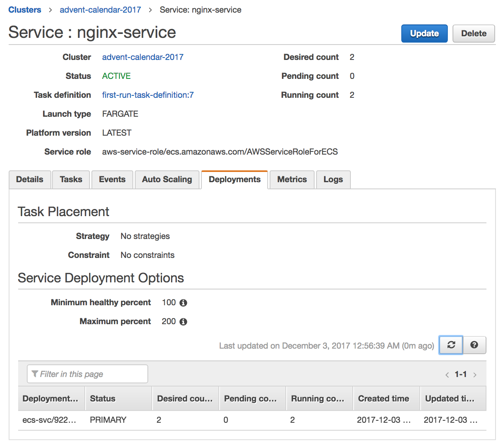The image size is (503, 448).
Task: Select the Events tab
Action: pos(112,179)
